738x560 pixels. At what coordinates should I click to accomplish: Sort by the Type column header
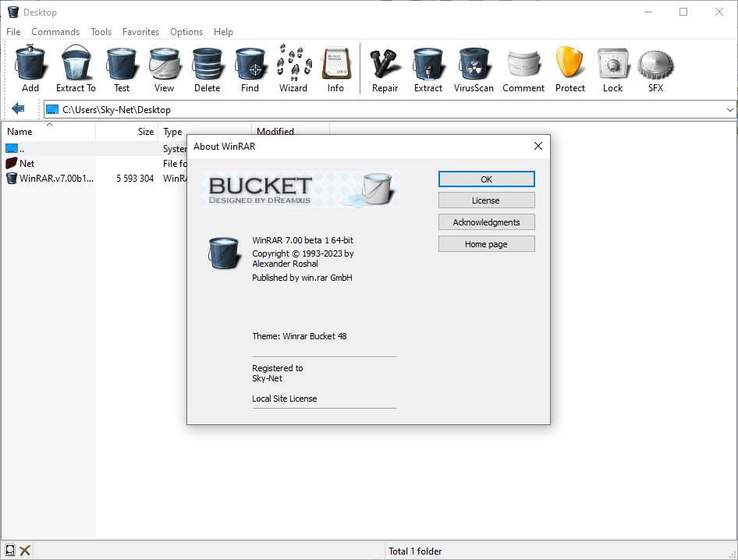[206, 131]
